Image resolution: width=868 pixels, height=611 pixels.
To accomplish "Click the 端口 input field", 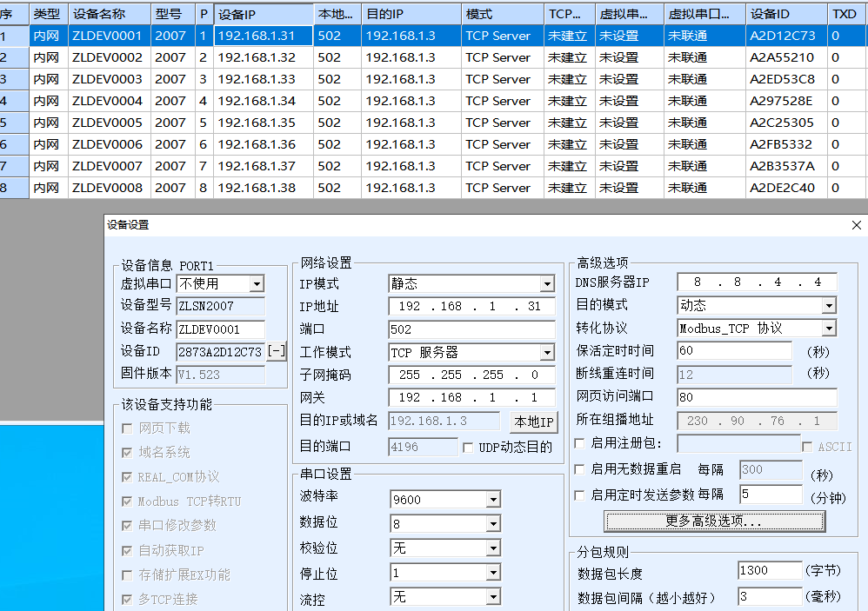I will pos(471,329).
